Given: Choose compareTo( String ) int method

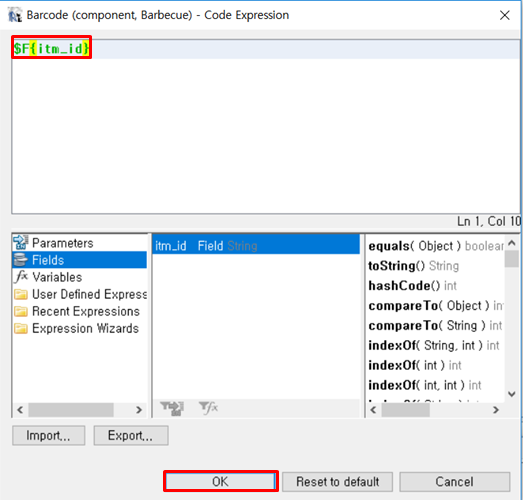Looking at the screenshot, I should click(435, 325).
